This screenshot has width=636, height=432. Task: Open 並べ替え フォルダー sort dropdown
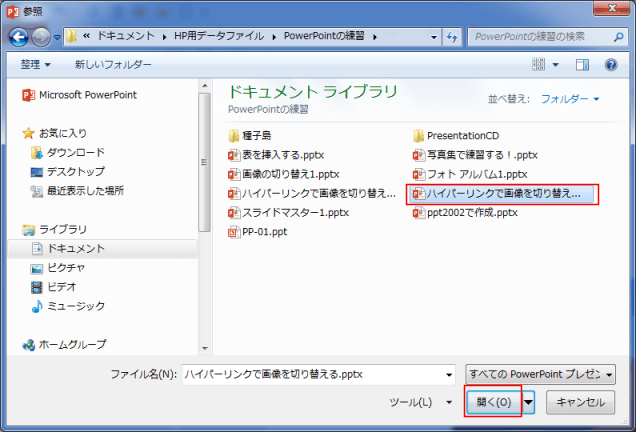[x=570, y=99]
